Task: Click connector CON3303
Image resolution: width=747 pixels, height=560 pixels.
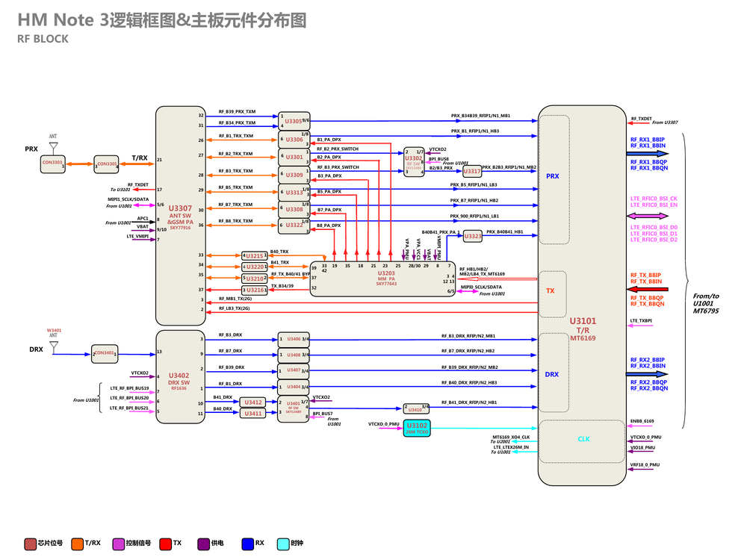Action: point(52,164)
